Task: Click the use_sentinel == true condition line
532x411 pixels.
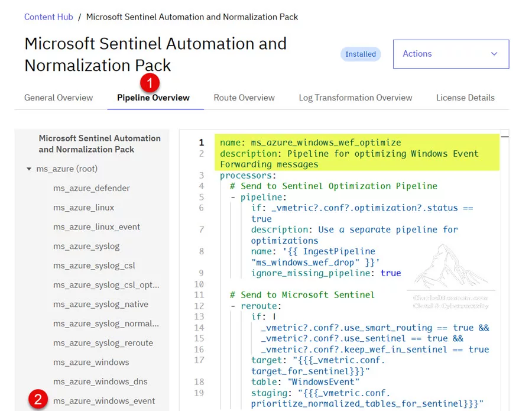Action: (x=362, y=338)
